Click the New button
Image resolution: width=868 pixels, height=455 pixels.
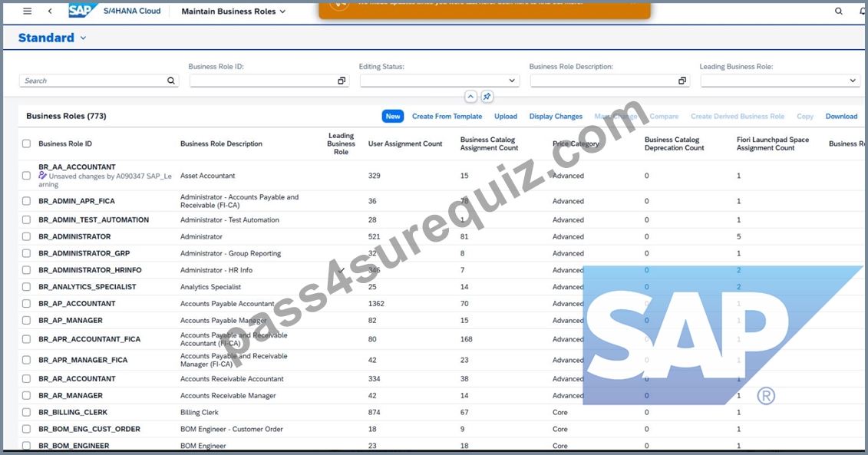click(x=393, y=116)
